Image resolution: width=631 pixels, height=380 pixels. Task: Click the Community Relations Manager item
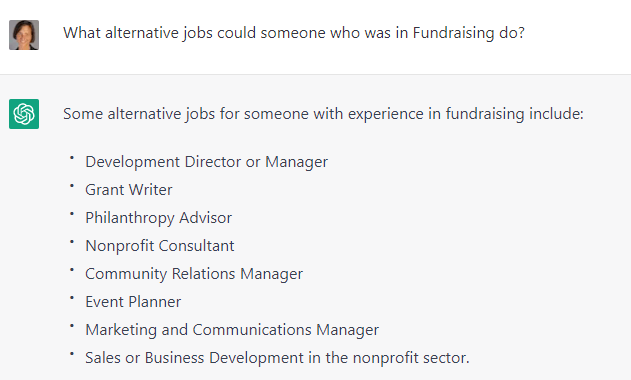coord(194,274)
